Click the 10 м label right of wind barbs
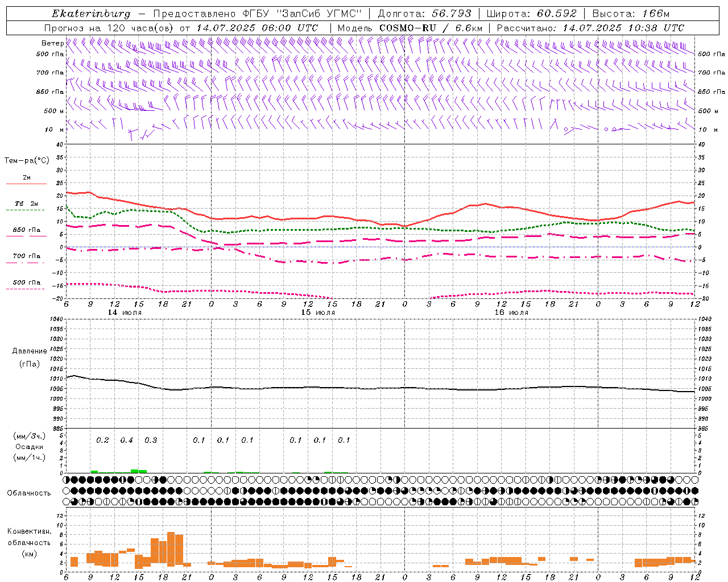Screen dimensions: 728x582 tap(708, 130)
